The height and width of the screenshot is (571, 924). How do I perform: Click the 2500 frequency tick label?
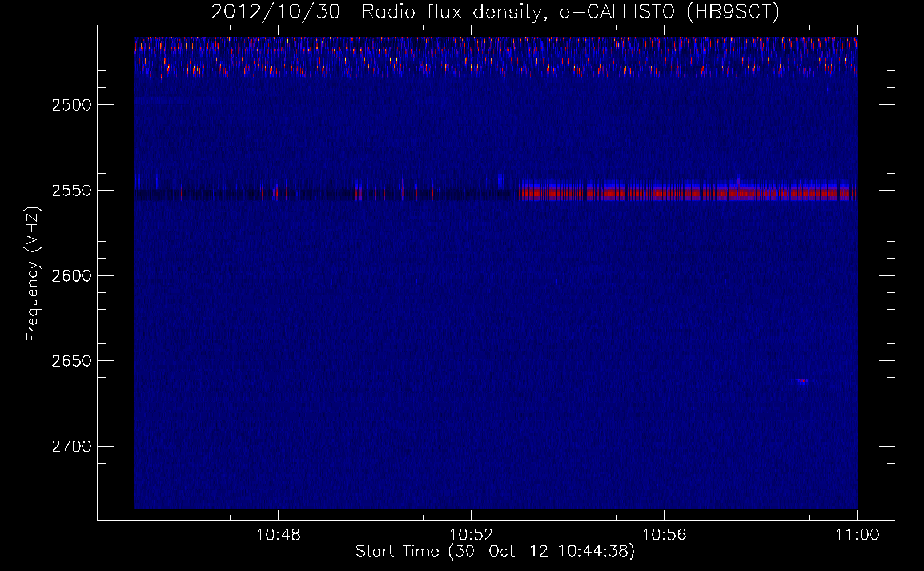pyautogui.click(x=71, y=105)
